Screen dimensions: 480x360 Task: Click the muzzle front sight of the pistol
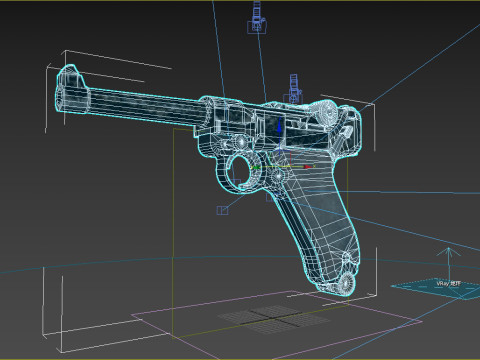pos(71,75)
